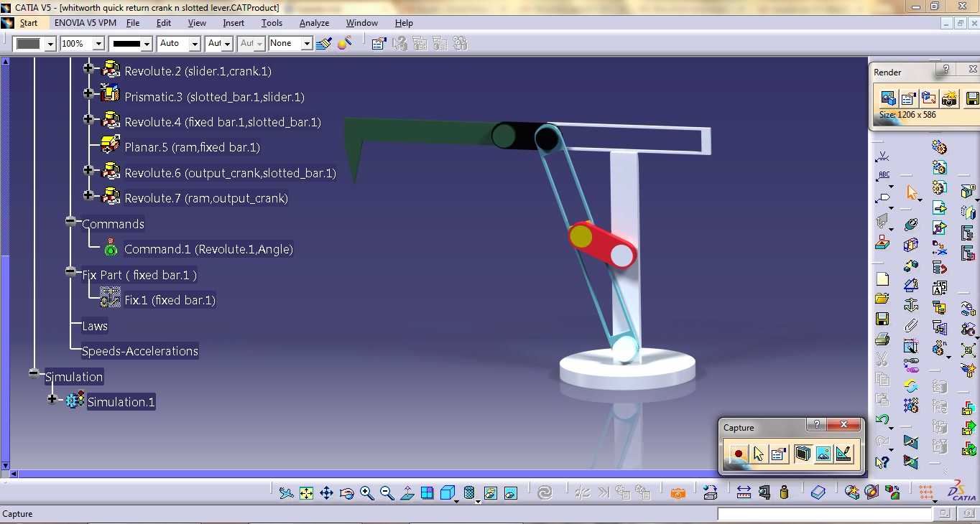Click the Zoom Out magnifier icon
The image size is (980, 524).
click(387, 493)
